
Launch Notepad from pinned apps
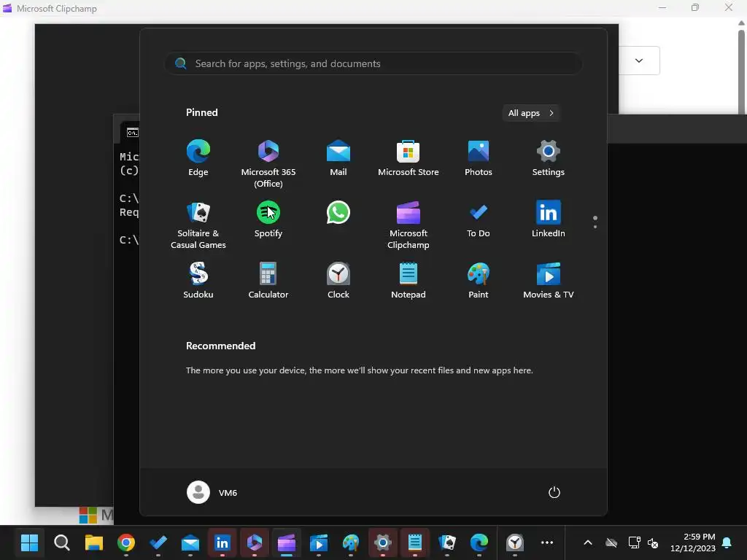[409, 281]
